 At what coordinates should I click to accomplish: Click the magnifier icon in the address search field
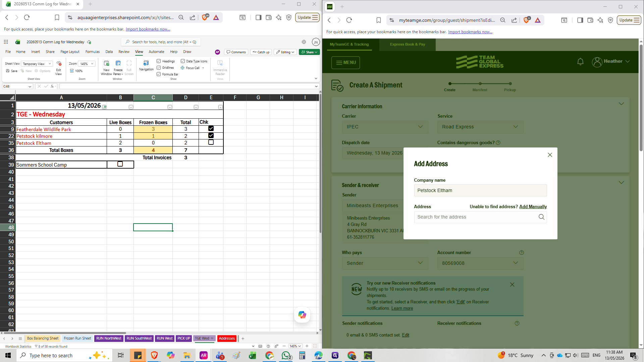point(541,217)
